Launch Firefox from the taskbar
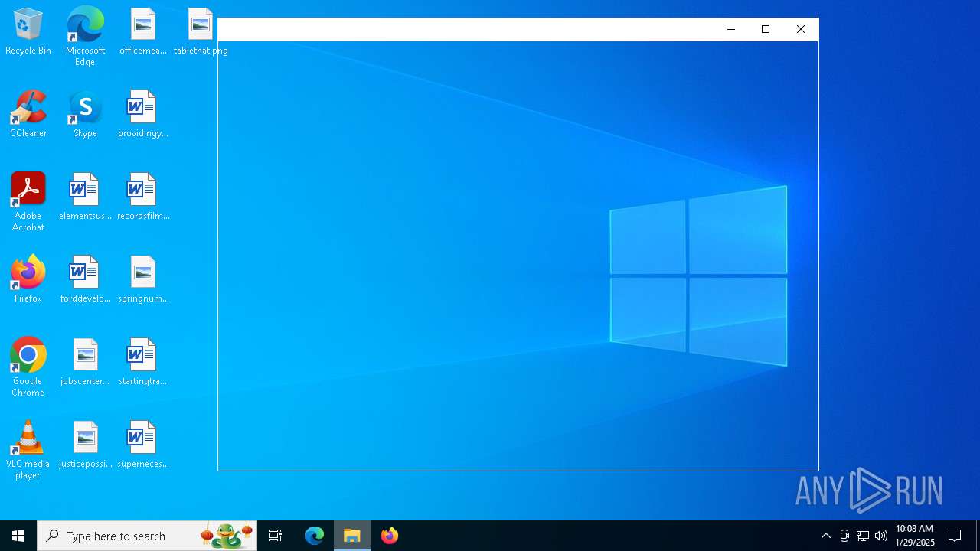Image resolution: width=980 pixels, height=551 pixels. click(390, 536)
